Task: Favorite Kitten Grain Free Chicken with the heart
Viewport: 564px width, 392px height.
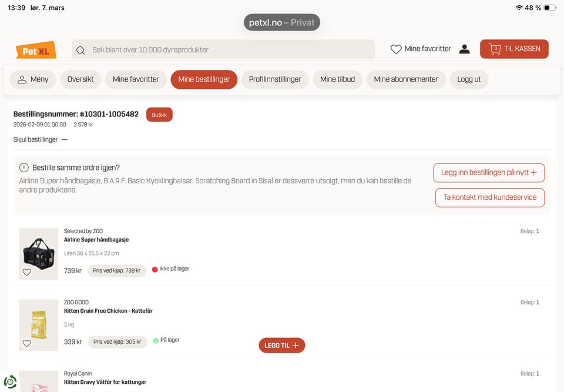Action: coord(27,343)
